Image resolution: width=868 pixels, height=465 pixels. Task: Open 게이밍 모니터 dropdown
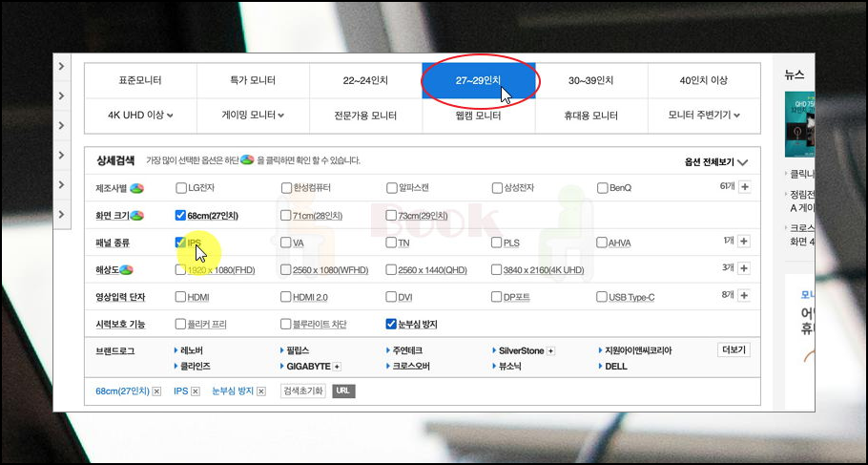[253, 116]
